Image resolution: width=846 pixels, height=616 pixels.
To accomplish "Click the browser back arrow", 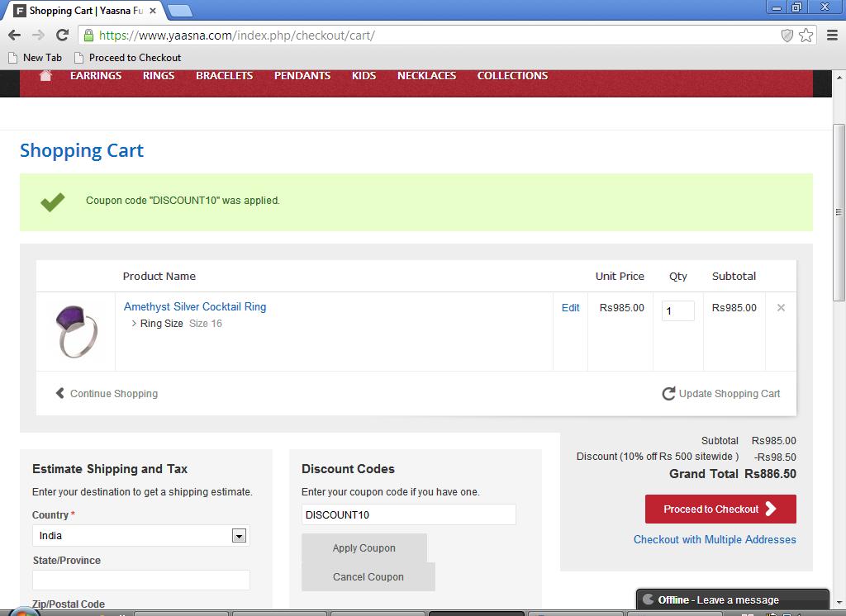I will [x=14, y=35].
